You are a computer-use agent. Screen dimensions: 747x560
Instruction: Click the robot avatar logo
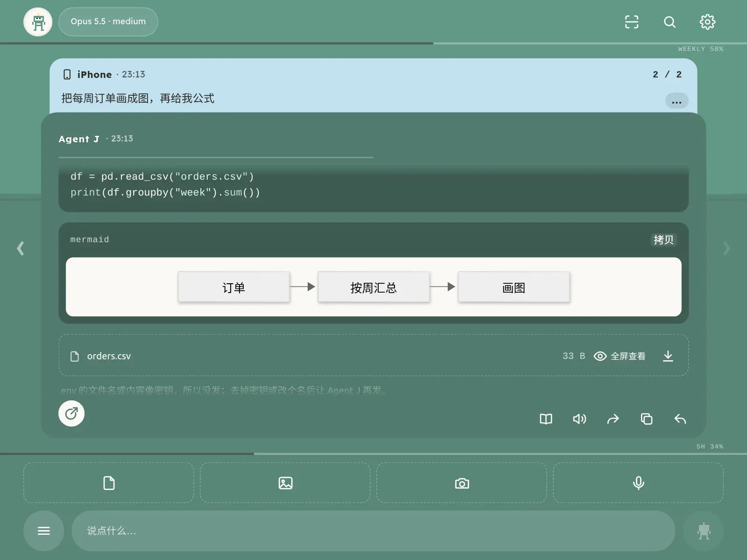coord(38,22)
